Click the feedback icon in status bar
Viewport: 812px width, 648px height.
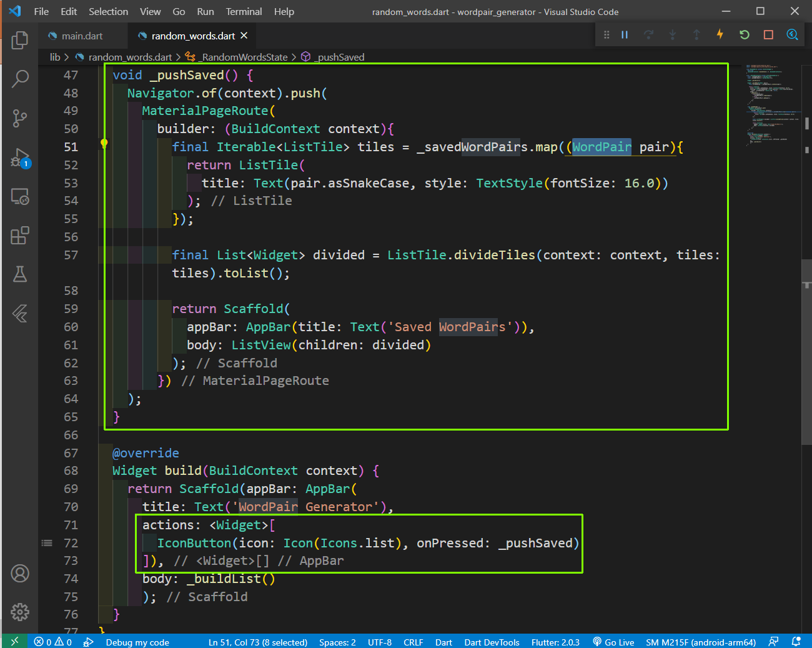[x=773, y=642]
